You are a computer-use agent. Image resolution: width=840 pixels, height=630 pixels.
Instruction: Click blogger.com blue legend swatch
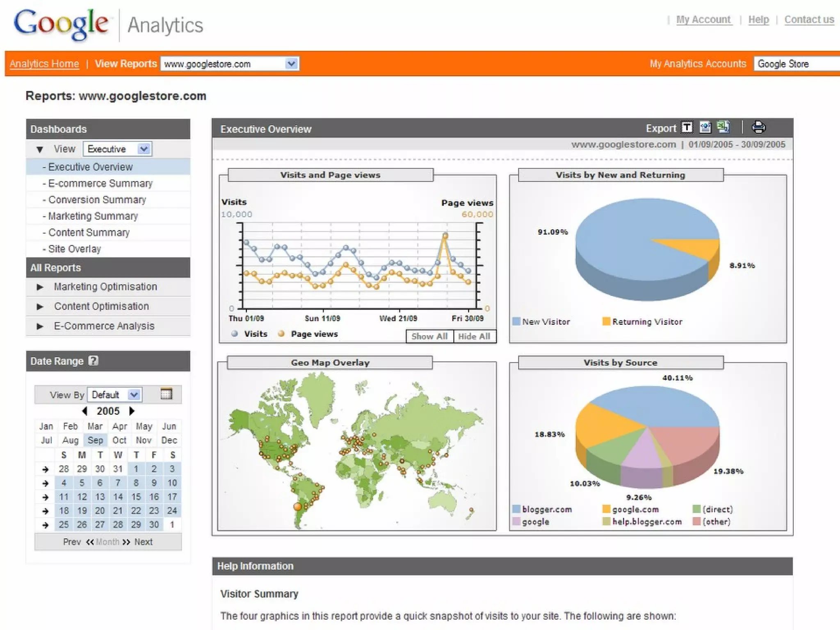click(516, 509)
